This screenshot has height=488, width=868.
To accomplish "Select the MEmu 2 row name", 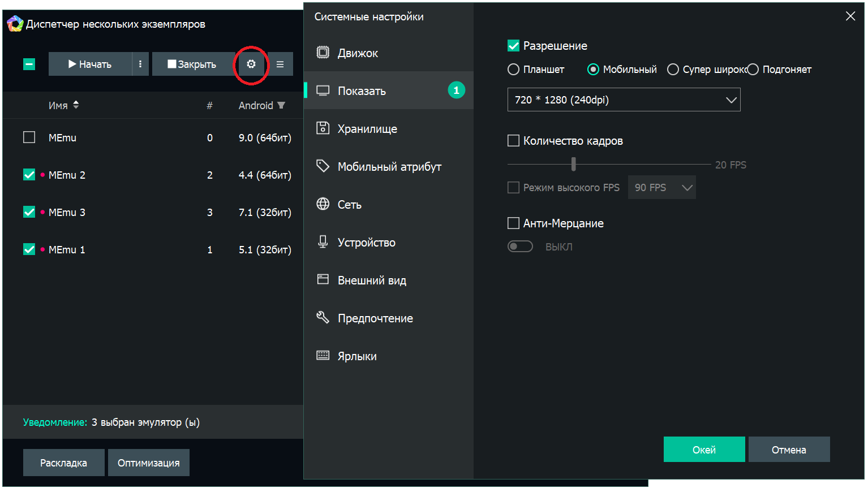I will click(67, 175).
